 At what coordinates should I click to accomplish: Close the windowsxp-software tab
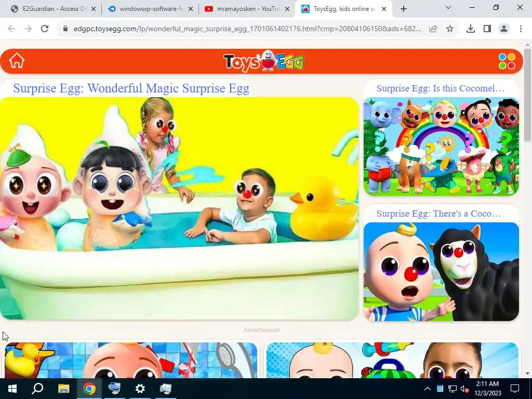(191, 9)
